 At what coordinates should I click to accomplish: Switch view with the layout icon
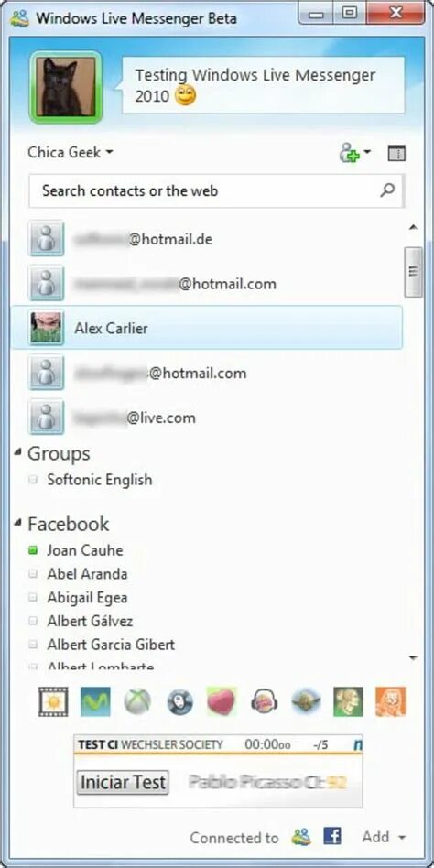click(396, 153)
